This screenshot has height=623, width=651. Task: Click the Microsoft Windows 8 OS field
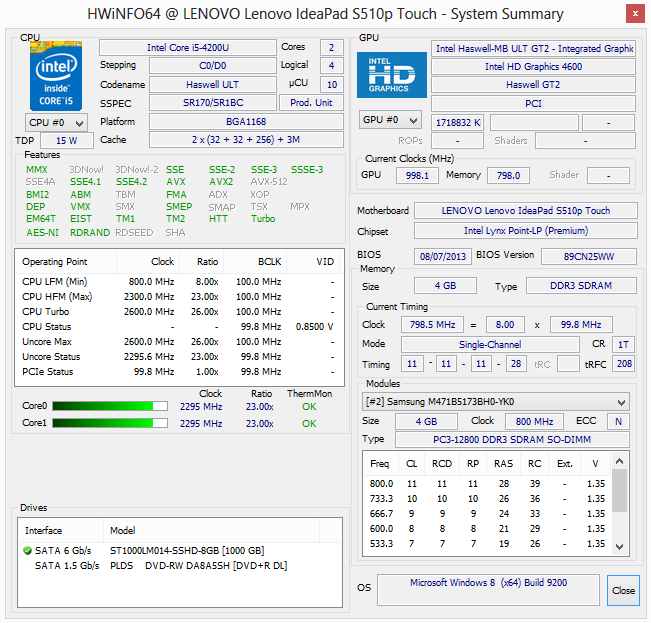point(488,590)
